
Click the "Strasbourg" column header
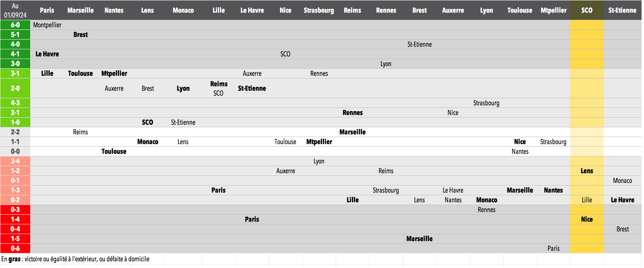pyautogui.click(x=319, y=11)
